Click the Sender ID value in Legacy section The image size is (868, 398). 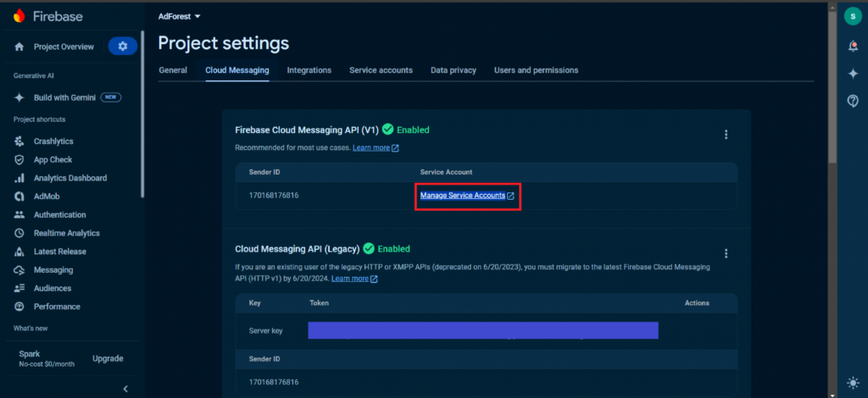274,383
